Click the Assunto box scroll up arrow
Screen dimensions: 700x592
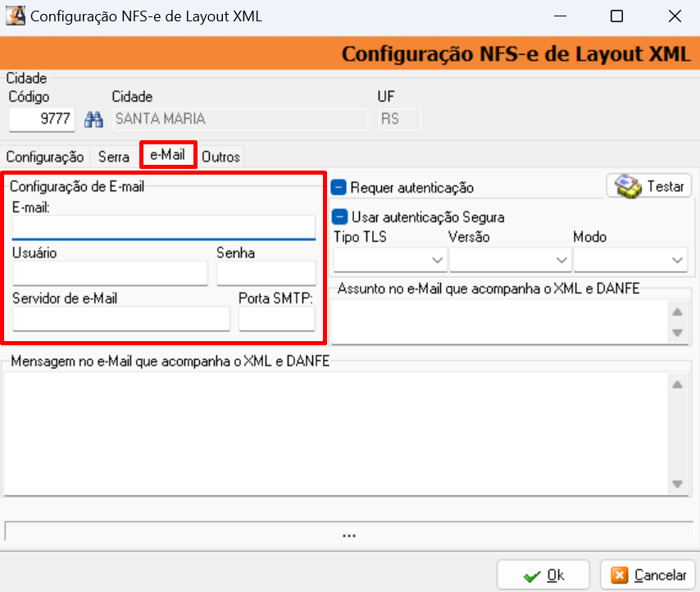click(677, 312)
